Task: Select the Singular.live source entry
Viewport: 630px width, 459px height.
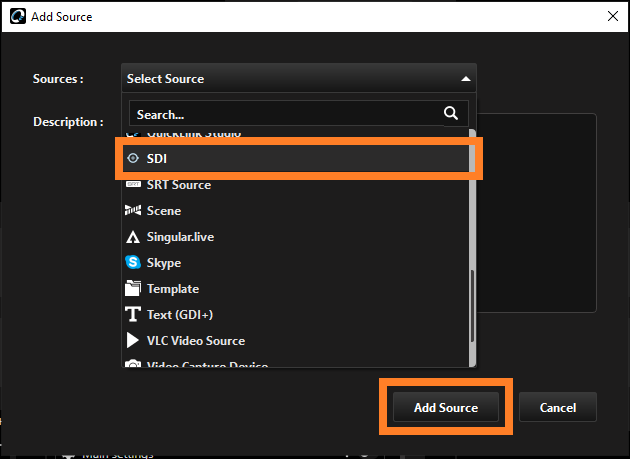Action: (x=180, y=237)
